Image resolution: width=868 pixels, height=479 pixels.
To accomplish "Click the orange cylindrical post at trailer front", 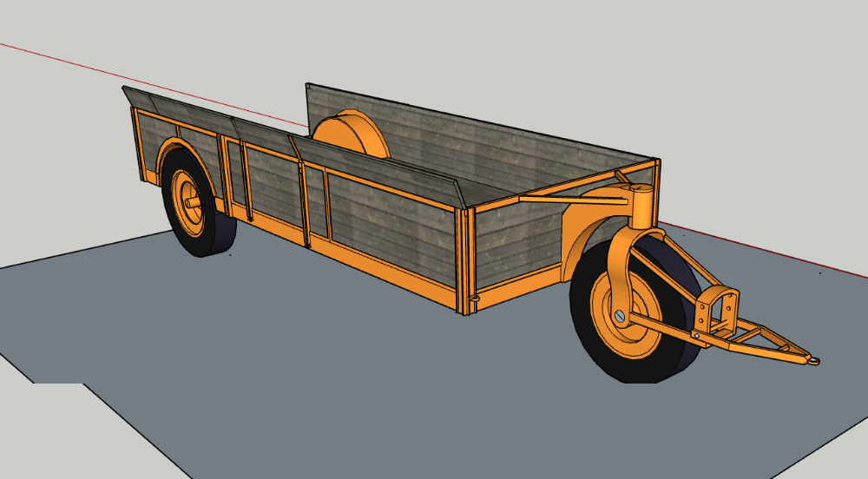I will [643, 207].
